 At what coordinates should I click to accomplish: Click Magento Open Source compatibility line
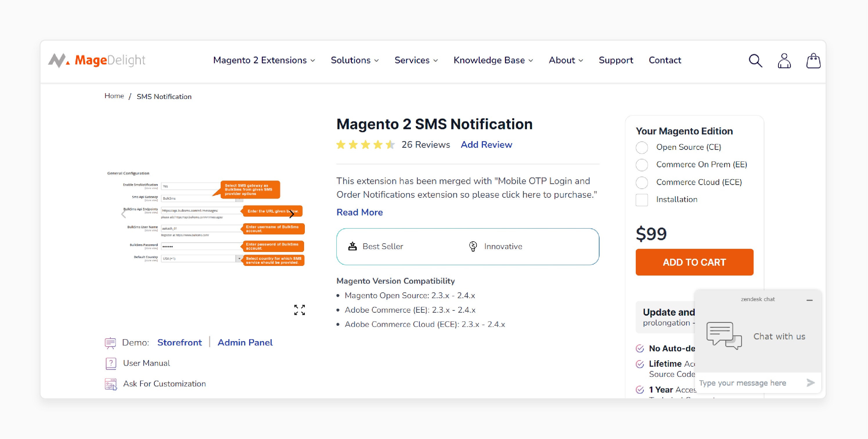[x=410, y=296]
